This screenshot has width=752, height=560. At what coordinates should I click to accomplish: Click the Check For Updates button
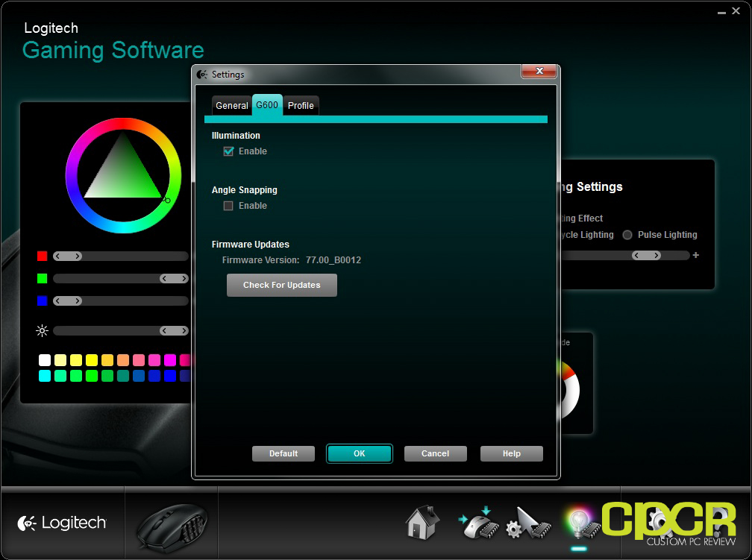282,286
